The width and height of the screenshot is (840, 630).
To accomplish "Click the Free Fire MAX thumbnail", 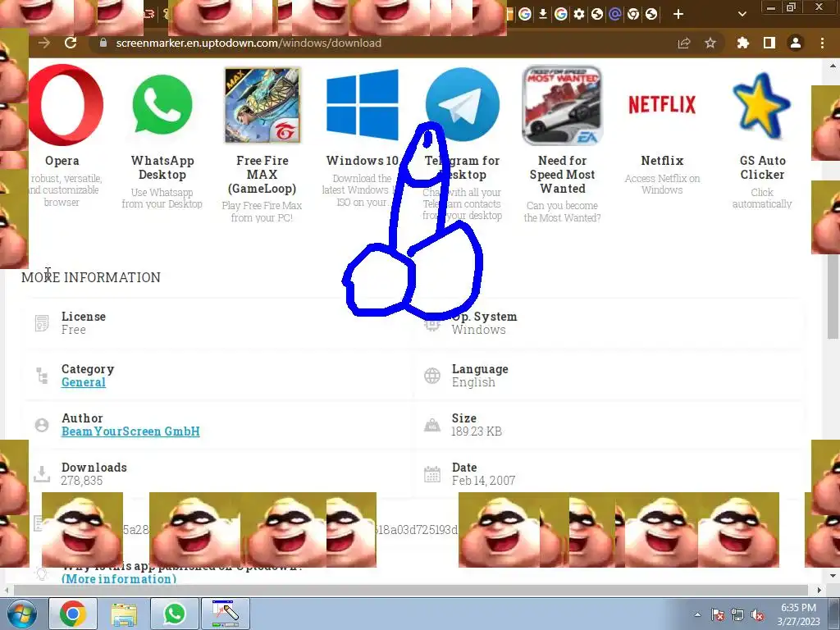I will tap(262, 105).
